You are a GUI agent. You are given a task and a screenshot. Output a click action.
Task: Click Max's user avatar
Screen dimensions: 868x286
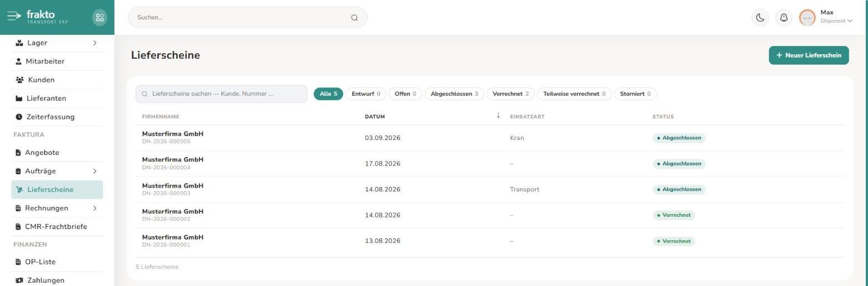click(x=807, y=17)
